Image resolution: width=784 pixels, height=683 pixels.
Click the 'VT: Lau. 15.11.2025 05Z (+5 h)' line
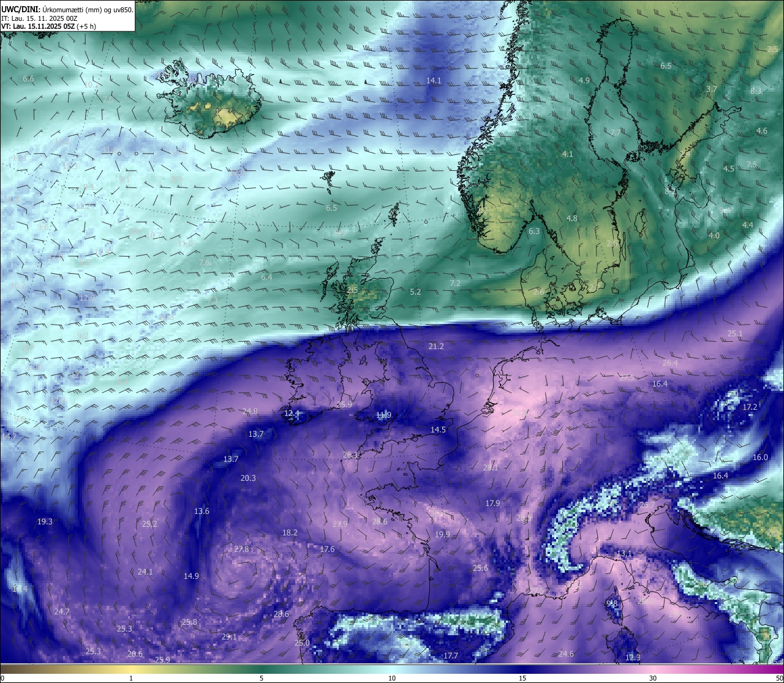coord(48,26)
